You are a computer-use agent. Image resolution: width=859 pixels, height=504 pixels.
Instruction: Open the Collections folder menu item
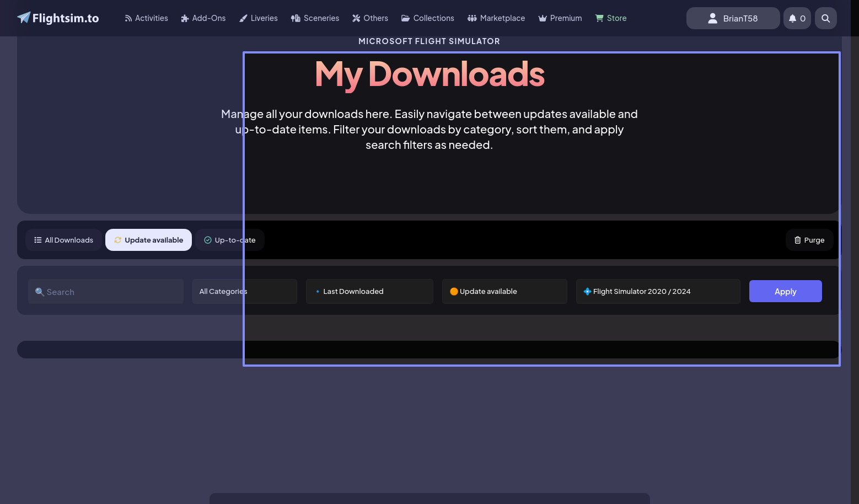[428, 18]
